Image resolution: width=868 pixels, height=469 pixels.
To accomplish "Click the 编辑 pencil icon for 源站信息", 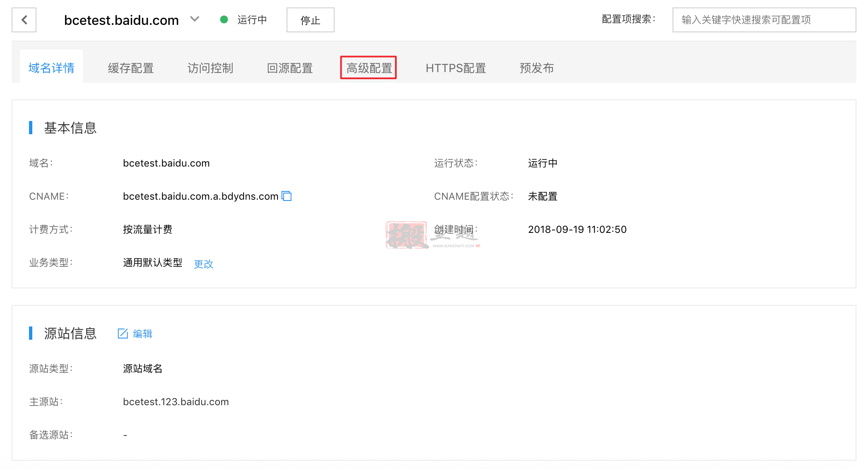I will pos(123,334).
